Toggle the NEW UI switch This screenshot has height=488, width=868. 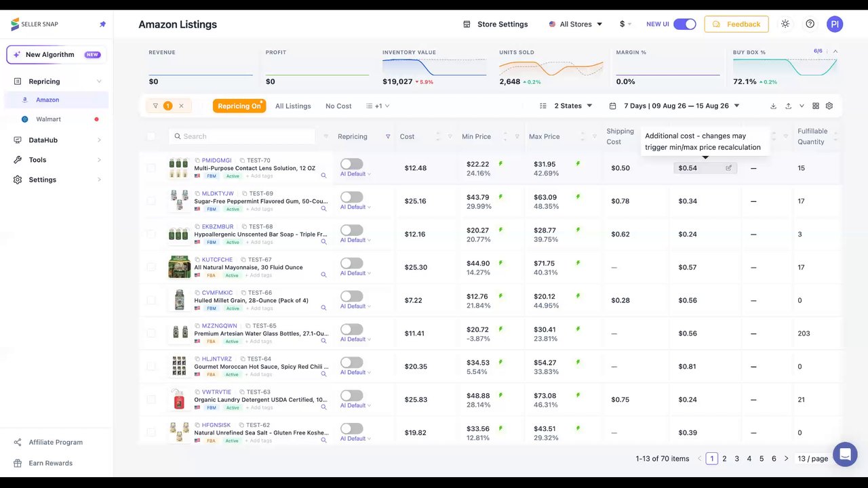pyautogui.click(x=685, y=24)
